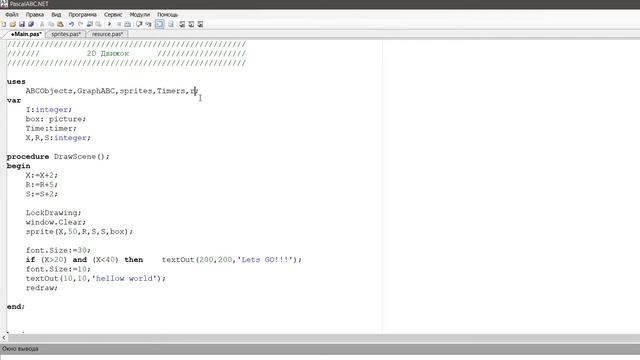Click the Open file folder icon

pos(13,24)
